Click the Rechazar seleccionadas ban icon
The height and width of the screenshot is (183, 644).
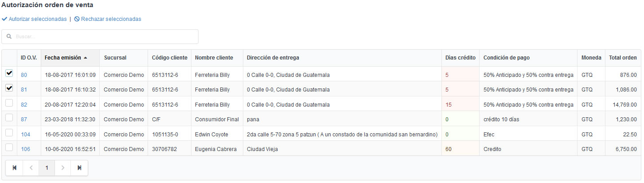pos(77,19)
